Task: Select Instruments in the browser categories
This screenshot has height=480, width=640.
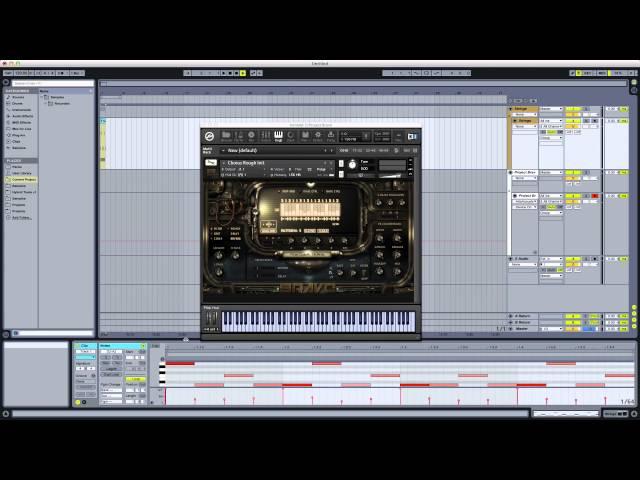Action: (x=21, y=110)
